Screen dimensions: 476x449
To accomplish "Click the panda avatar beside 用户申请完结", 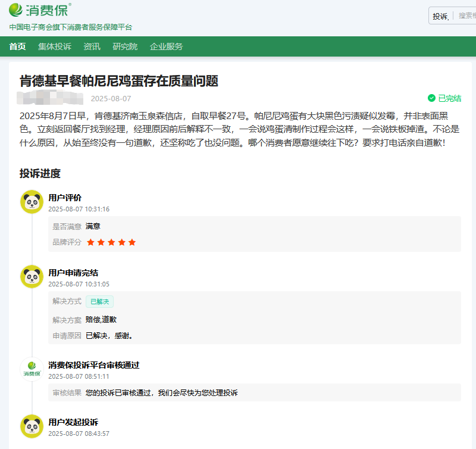I will (x=32, y=277).
